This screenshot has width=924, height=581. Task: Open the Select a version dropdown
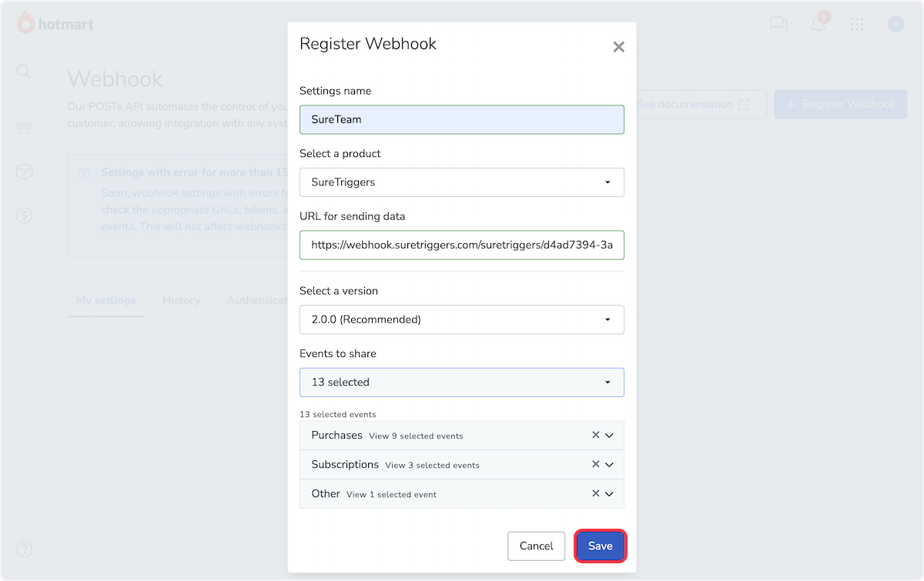462,319
